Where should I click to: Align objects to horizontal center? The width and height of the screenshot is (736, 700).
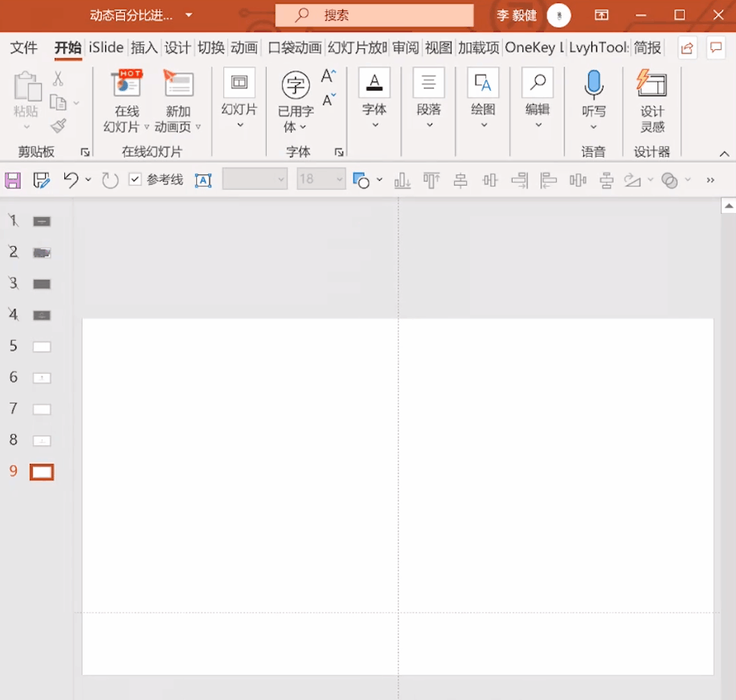(460, 180)
